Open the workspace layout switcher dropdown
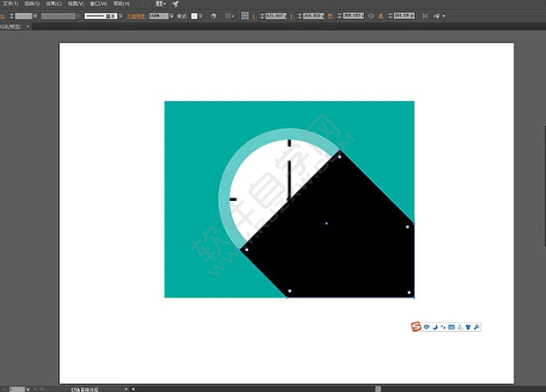Screen dimensions: 546x392 (161, 4)
